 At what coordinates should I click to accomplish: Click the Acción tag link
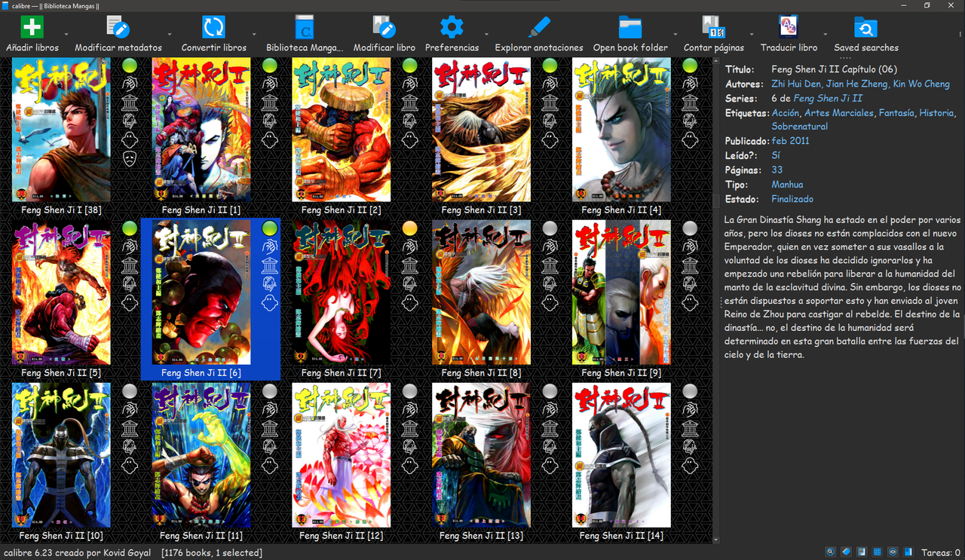[x=786, y=112]
